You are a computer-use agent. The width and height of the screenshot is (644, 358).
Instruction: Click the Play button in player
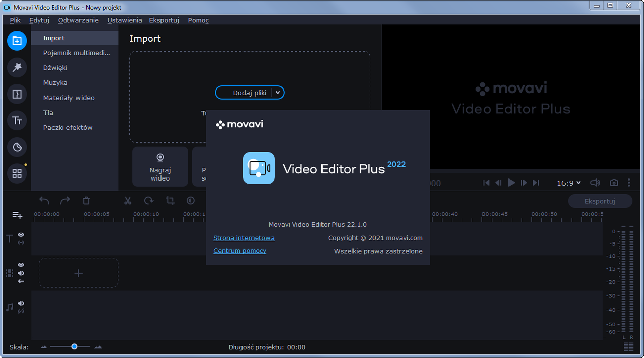(x=511, y=183)
